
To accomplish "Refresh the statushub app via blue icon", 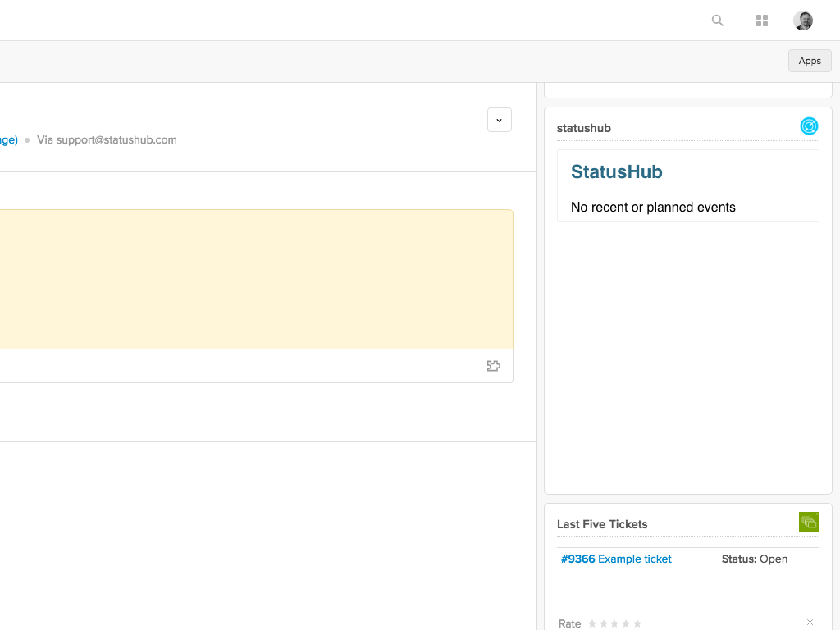I will 809,126.
